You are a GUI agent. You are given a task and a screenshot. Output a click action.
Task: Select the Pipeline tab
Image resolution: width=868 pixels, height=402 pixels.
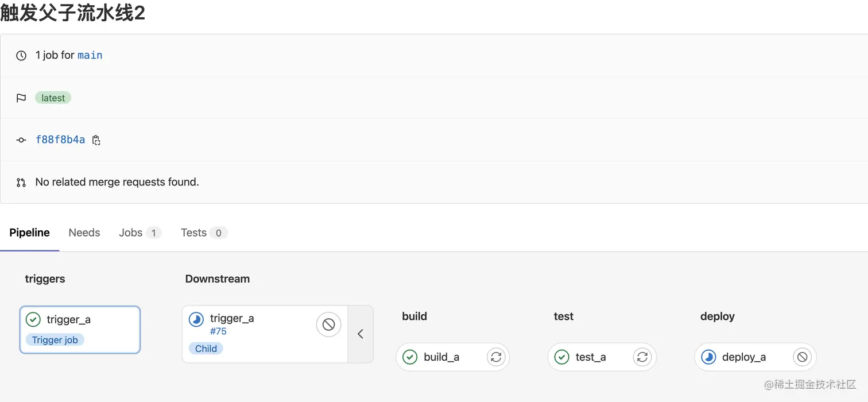[x=30, y=233]
